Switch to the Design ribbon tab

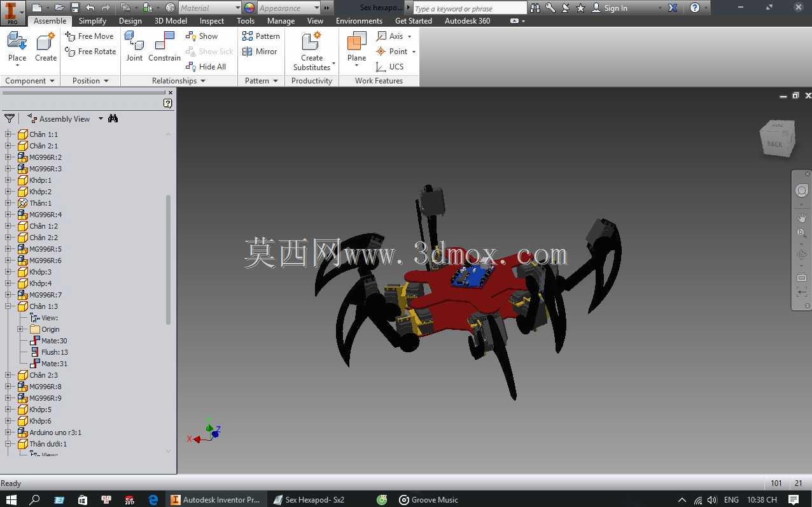[130, 21]
